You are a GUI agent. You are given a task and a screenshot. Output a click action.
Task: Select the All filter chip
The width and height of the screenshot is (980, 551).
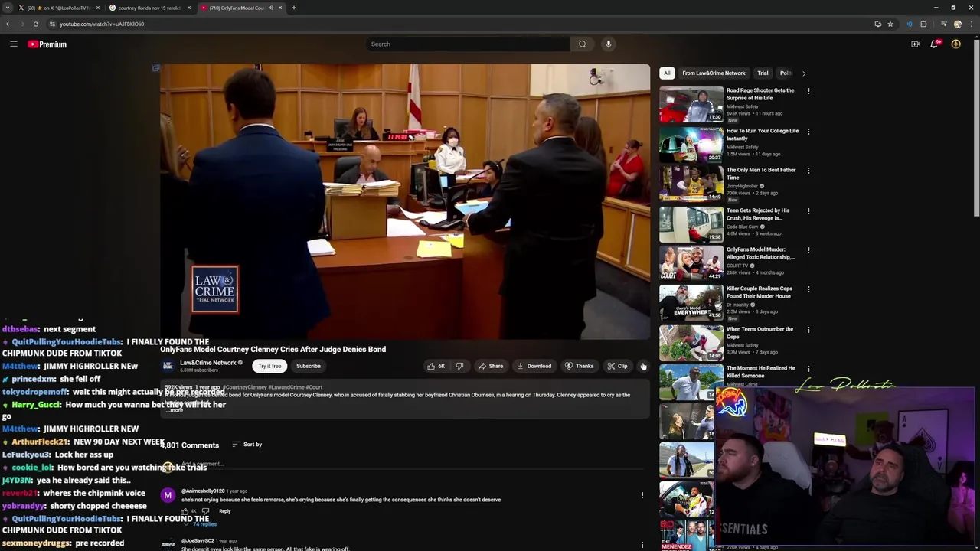[x=667, y=73]
